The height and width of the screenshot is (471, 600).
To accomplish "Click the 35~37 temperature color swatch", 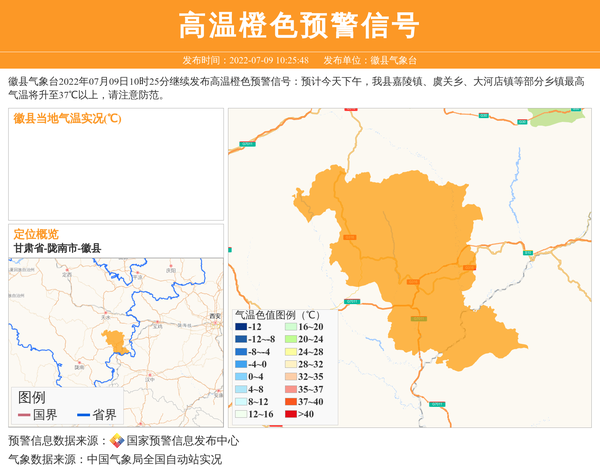I will click(x=291, y=389).
